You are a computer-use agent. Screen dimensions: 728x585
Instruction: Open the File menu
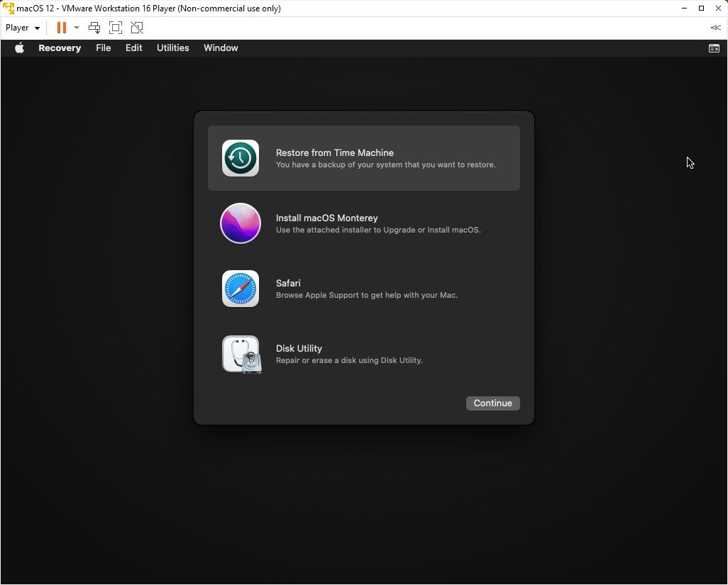point(103,48)
